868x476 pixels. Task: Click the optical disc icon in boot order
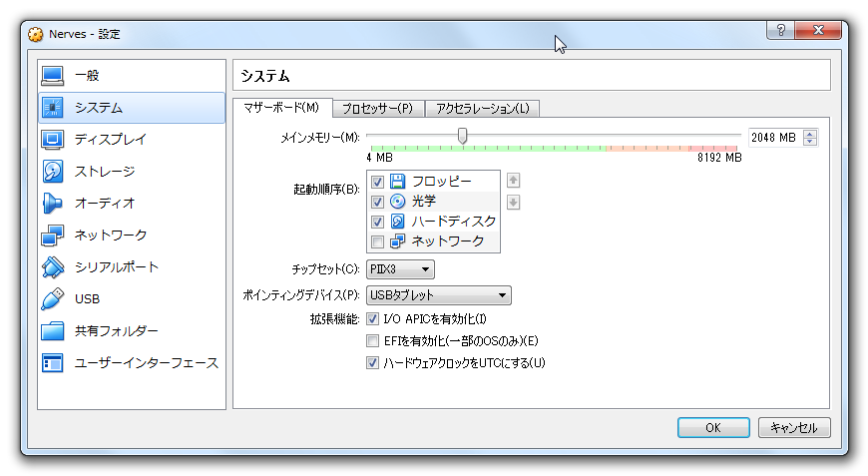click(397, 201)
